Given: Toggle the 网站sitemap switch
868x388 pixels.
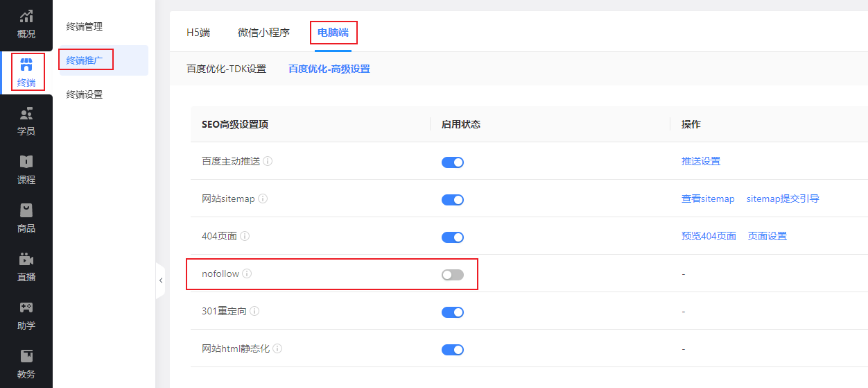Looking at the screenshot, I should coord(453,200).
